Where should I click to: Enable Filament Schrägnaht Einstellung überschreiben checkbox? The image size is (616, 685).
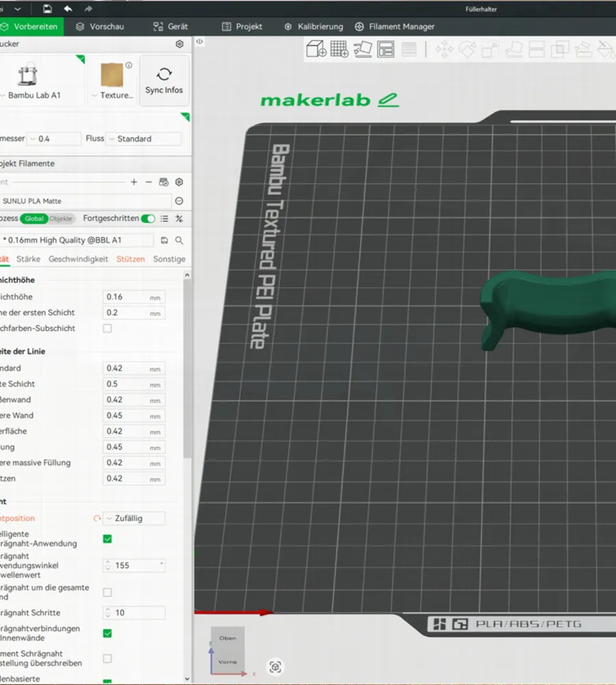tap(107, 658)
